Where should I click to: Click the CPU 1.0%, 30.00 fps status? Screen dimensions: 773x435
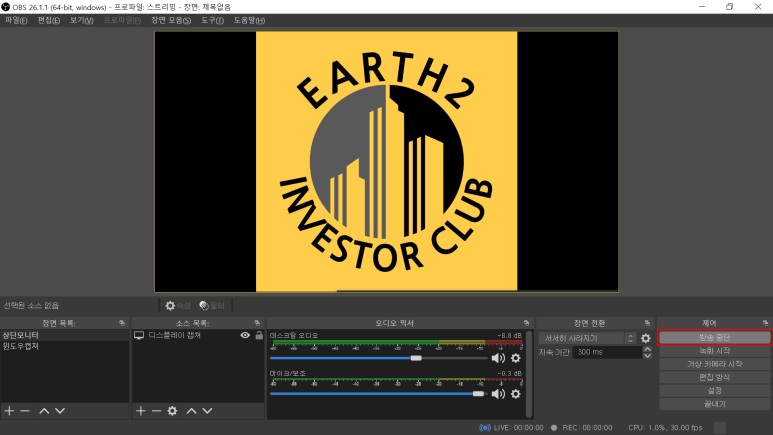click(665, 428)
